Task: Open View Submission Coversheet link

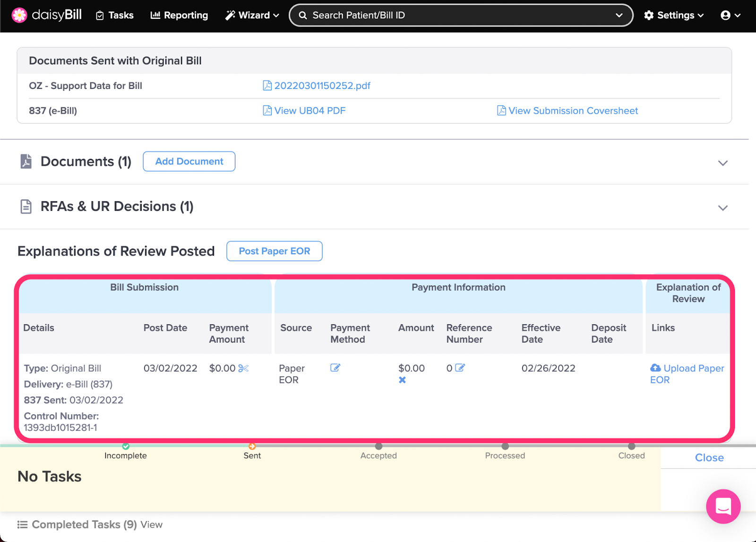Action: (x=573, y=111)
